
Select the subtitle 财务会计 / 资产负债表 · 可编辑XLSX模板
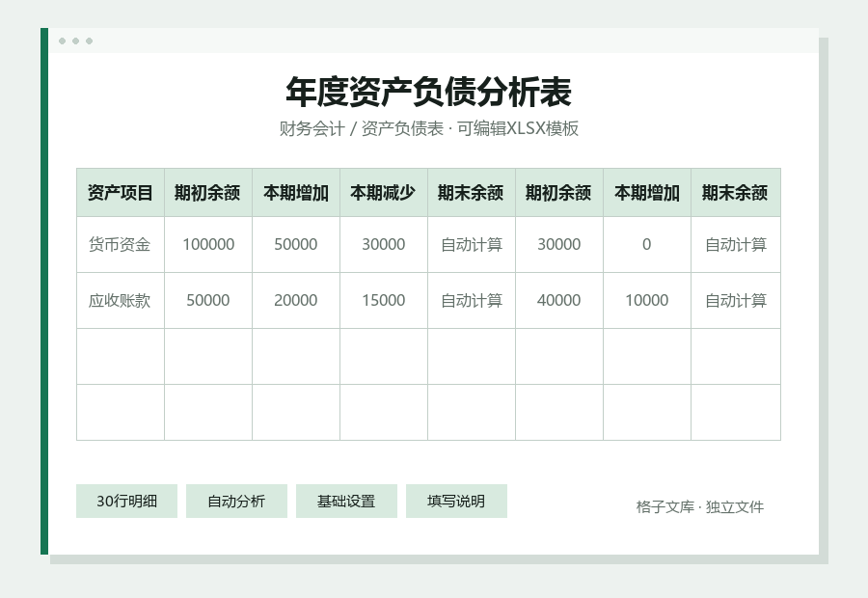(x=428, y=128)
